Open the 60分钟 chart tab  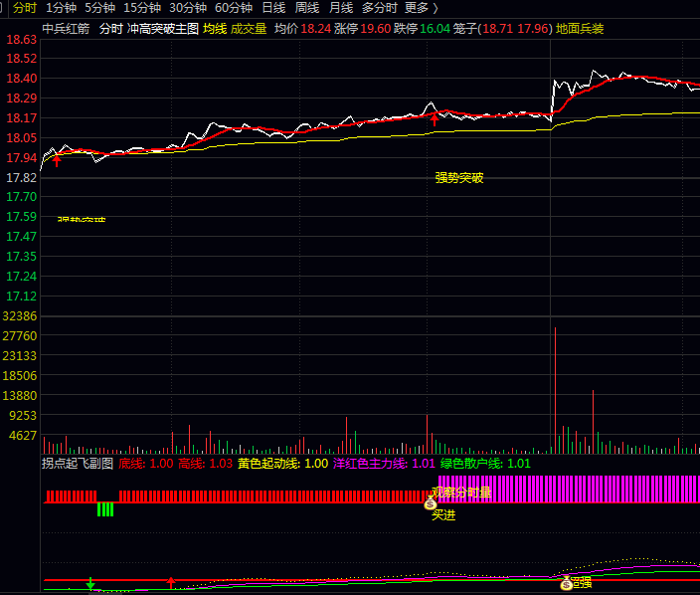(x=234, y=8)
